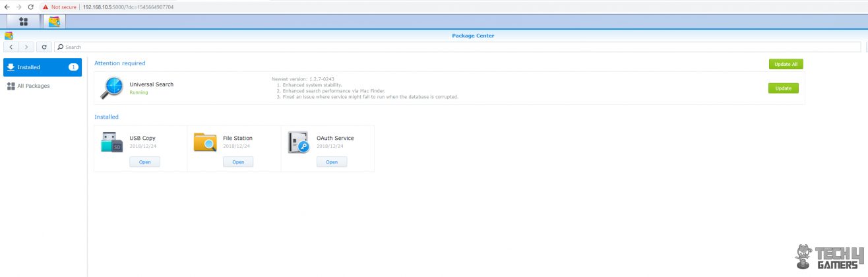Click the USB Copy package name

pos(142,138)
